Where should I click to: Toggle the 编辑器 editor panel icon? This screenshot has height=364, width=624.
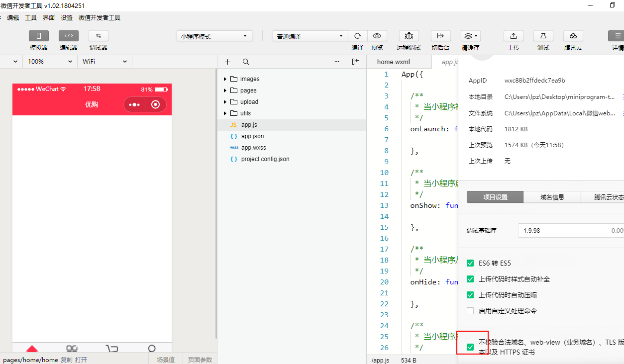pyautogui.click(x=69, y=36)
